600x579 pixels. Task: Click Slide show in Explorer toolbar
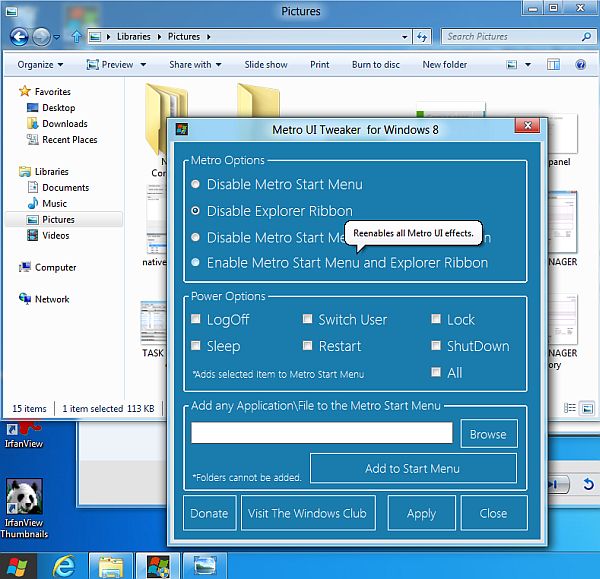(x=265, y=65)
